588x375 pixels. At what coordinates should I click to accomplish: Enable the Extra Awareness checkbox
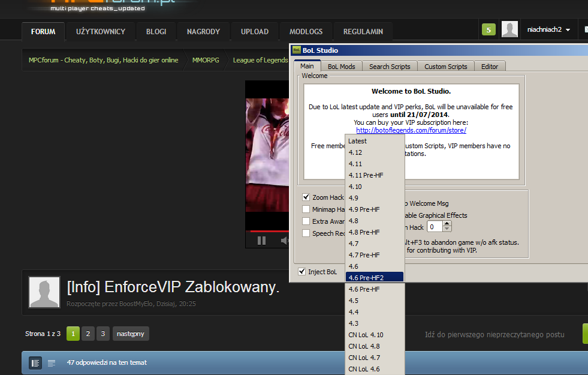(x=306, y=221)
